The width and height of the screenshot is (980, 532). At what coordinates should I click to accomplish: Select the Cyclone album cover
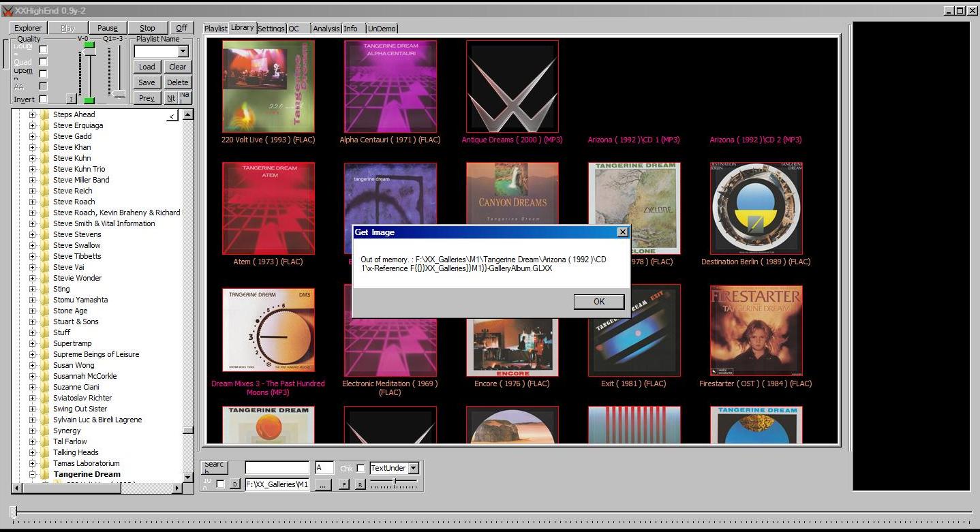[x=634, y=208]
